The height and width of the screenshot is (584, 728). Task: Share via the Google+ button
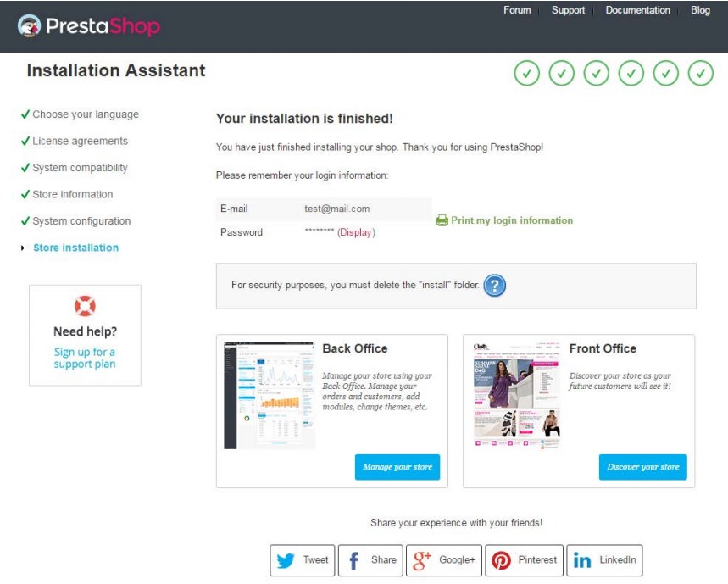coord(444,560)
